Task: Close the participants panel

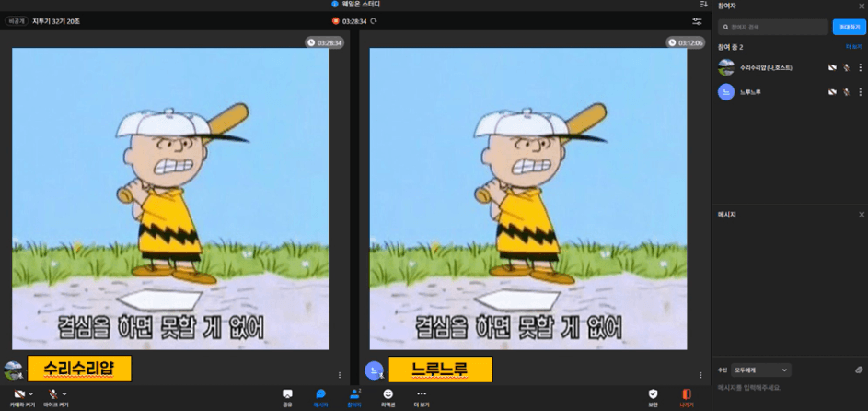Action: click(862, 6)
